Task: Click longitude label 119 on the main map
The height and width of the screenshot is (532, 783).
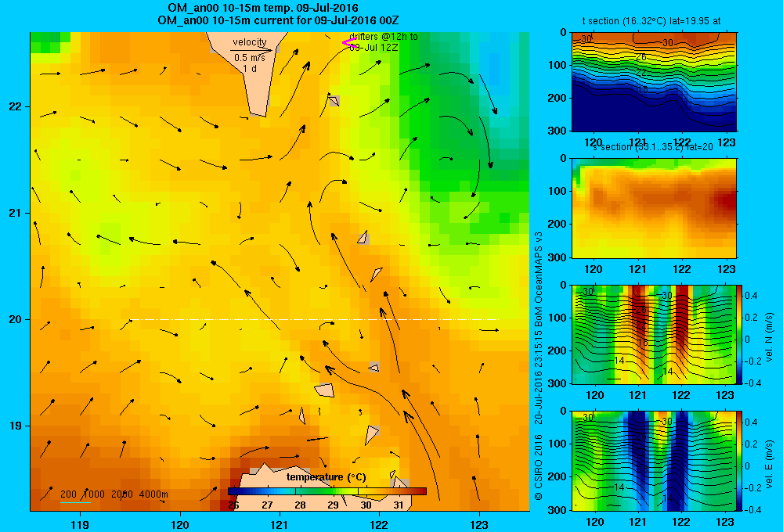Action: click(81, 525)
